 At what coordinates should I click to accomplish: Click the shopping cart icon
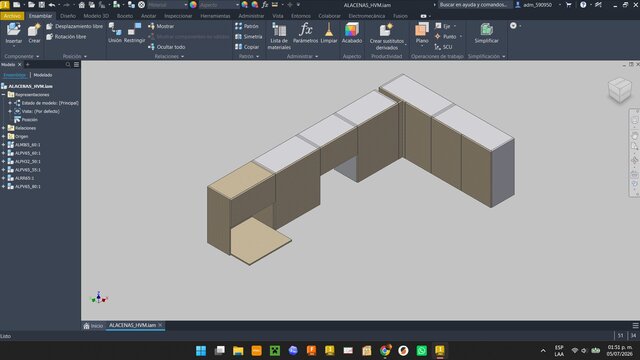coord(569,5)
